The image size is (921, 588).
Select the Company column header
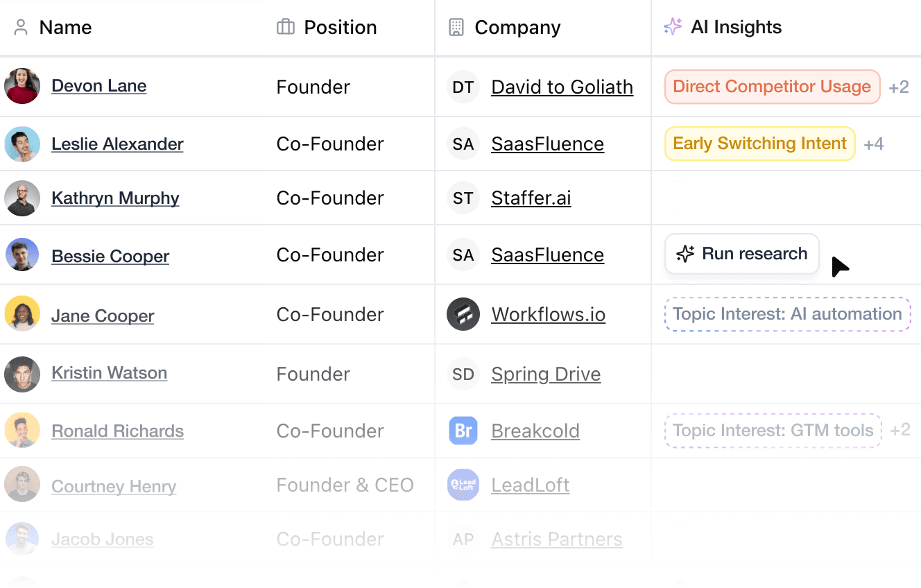(x=517, y=27)
